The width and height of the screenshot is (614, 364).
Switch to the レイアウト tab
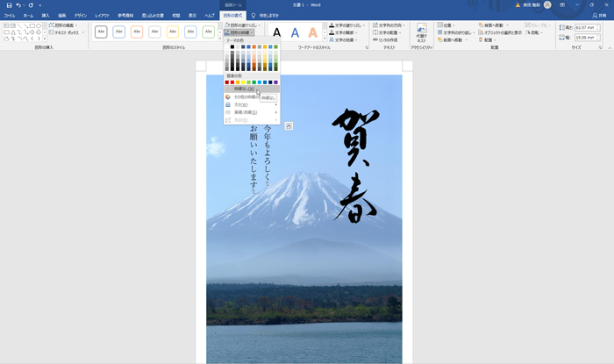tap(103, 16)
